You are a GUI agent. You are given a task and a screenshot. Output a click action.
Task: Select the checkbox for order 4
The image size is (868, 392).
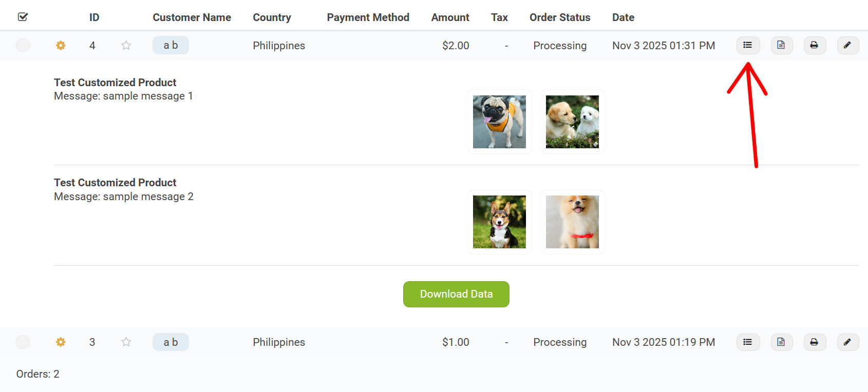coord(23,45)
